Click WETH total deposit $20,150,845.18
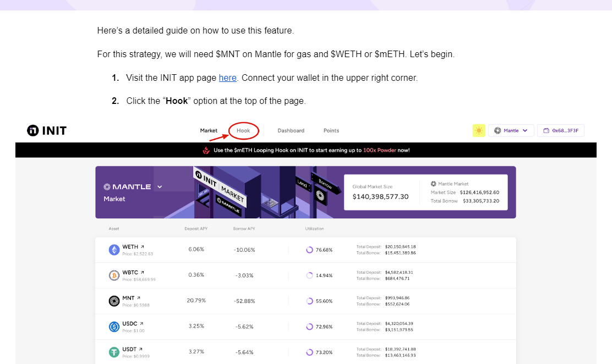612x364 pixels. (x=401, y=246)
